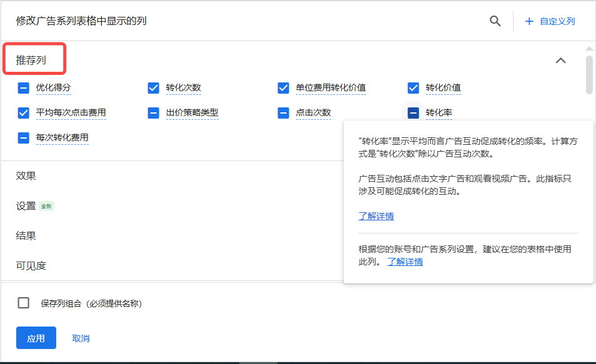Uncheck the 转化次数 checkbox
596x364 pixels.
pos(153,88)
